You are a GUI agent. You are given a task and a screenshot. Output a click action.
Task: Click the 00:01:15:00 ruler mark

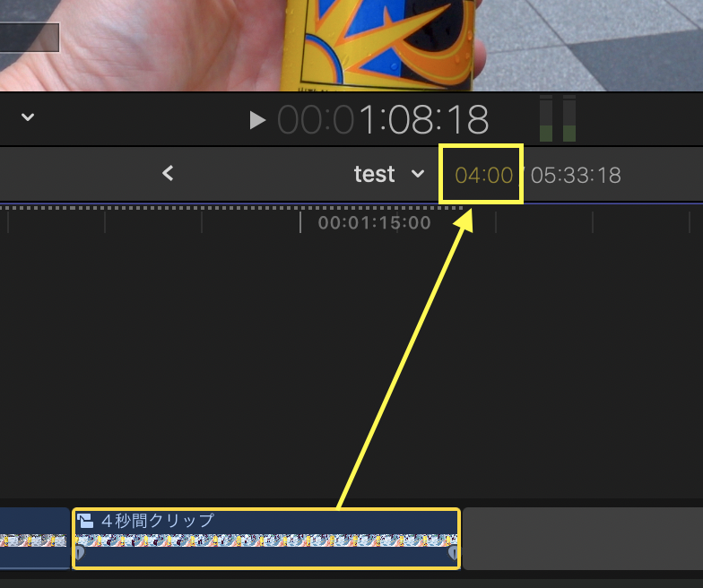374,222
